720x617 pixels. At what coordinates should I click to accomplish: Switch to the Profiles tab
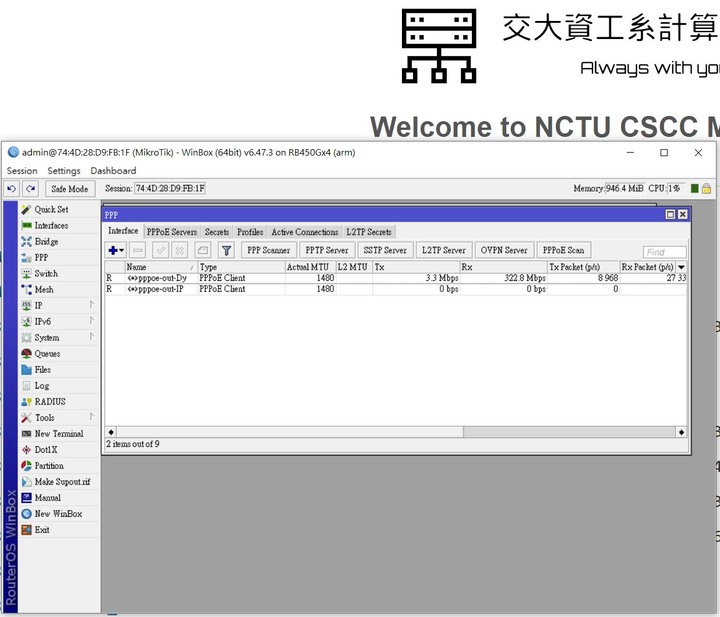click(250, 232)
